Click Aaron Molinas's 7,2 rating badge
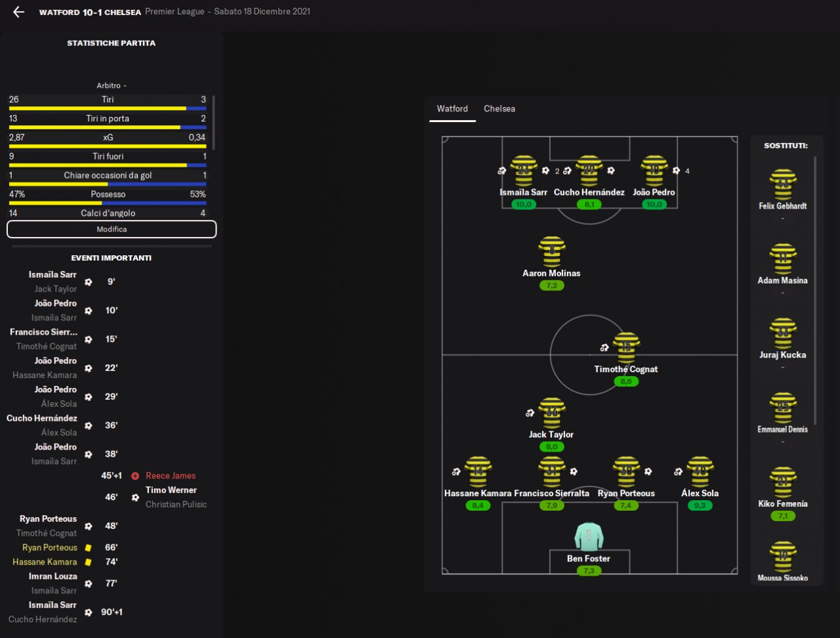840x638 pixels. click(x=552, y=286)
